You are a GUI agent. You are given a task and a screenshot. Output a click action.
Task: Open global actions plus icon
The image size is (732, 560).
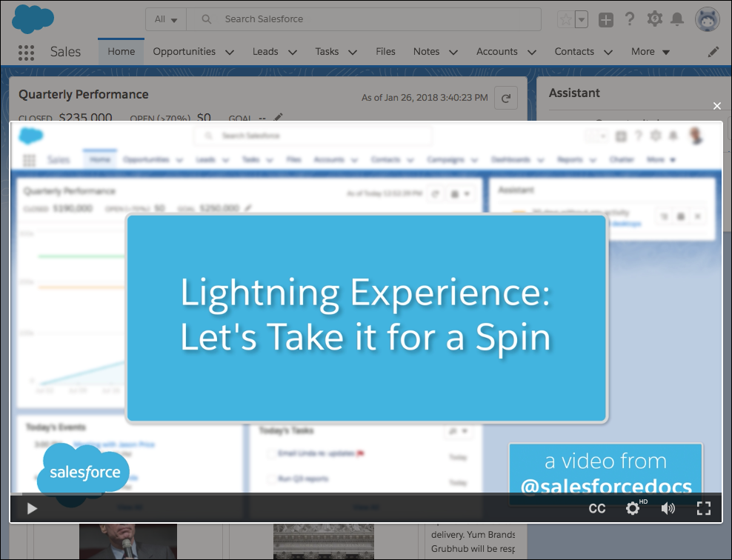coord(606,19)
